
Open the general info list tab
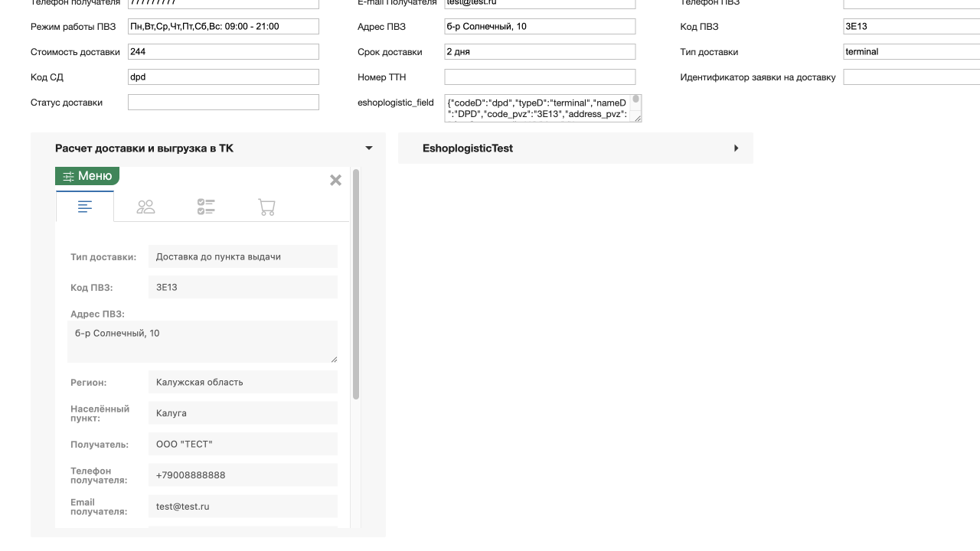pos(85,207)
